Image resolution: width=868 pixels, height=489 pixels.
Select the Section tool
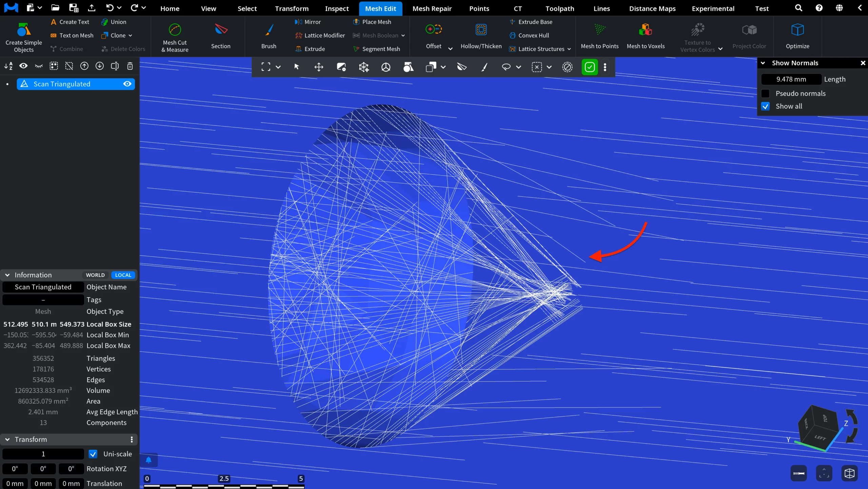(x=221, y=36)
